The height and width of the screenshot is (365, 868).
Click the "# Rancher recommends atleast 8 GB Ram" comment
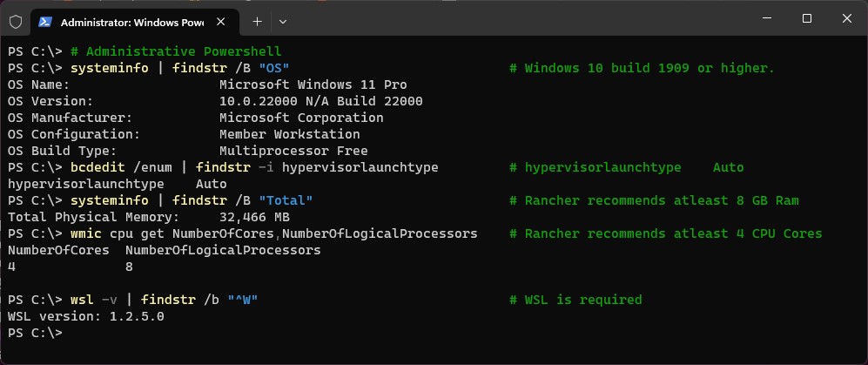[654, 200]
